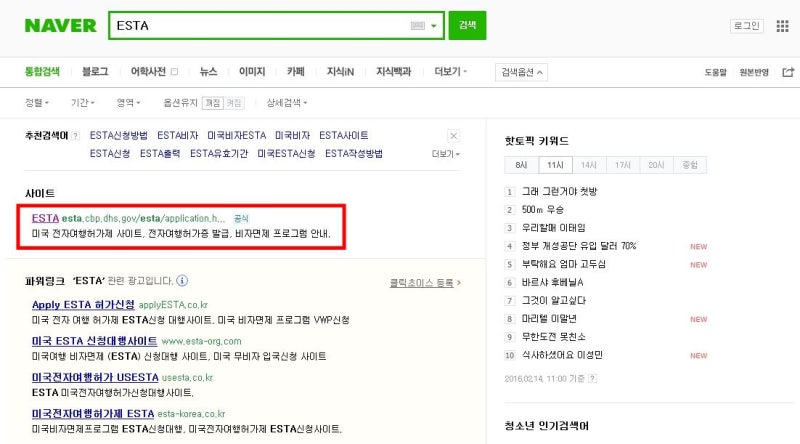Screen dimensions: 800x444
Task: Select the 통합검색 tab
Action: pos(42,71)
